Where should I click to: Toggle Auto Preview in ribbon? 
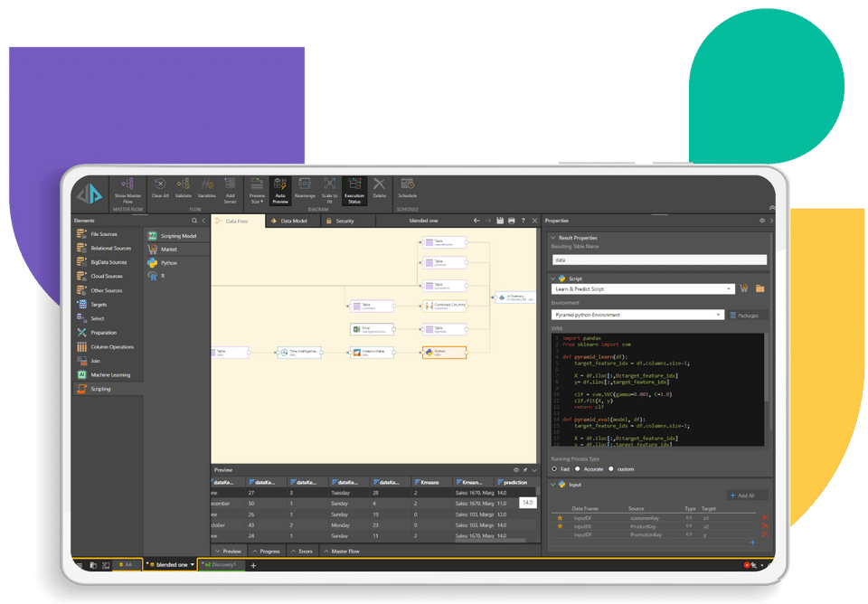(280, 191)
